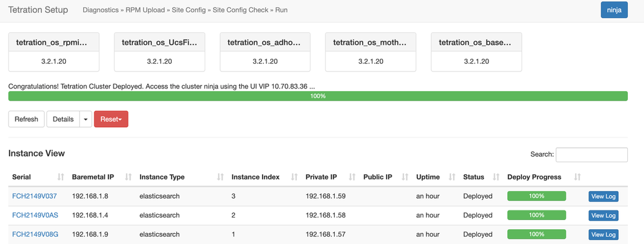Image resolution: width=644 pixels, height=244 pixels.
Task: Open serial link FCH2149V037
Action: [34, 196]
